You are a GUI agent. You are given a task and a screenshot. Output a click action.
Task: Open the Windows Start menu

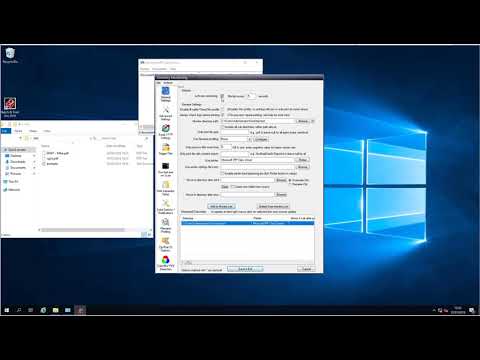7,310
